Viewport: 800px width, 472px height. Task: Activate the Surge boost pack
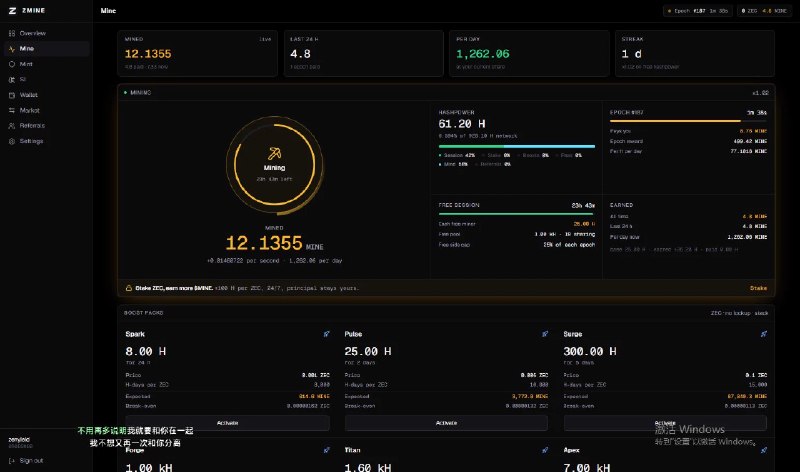(x=665, y=423)
